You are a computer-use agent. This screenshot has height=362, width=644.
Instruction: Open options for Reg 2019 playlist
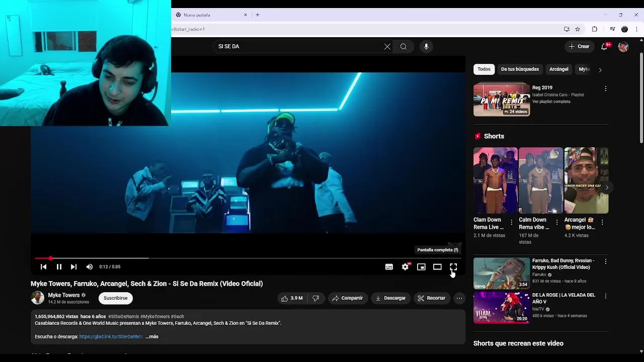click(x=605, y=88)
